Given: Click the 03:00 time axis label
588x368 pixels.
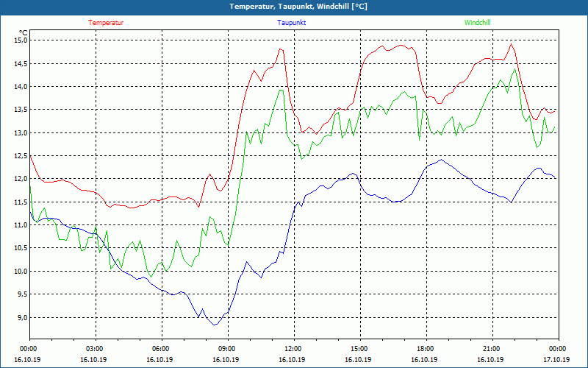Looking at the screenshot, I should (96, 349).
